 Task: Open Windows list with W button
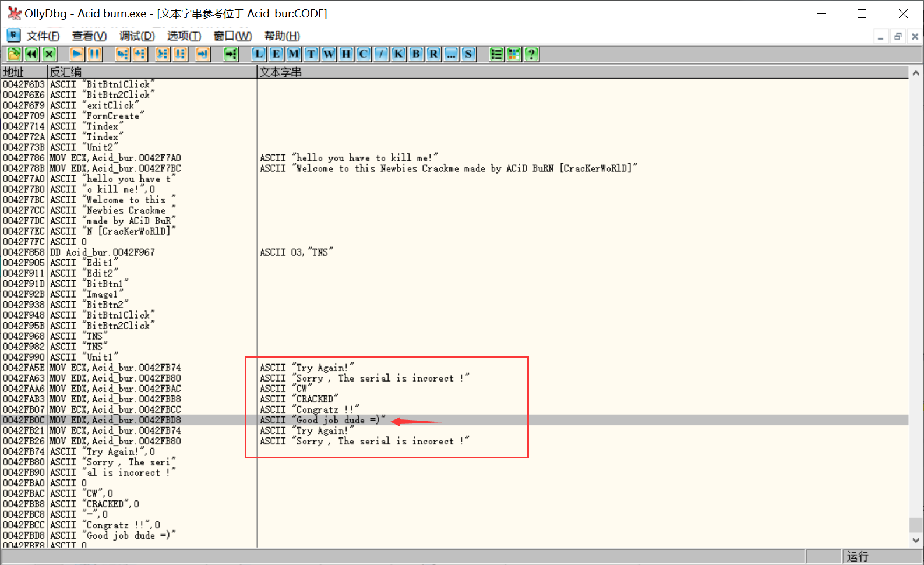pos(329,54)
